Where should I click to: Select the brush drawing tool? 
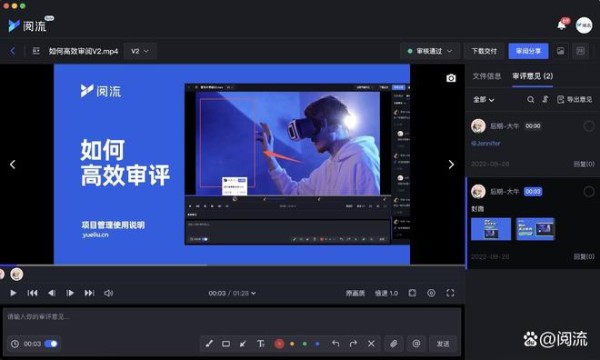[x=209, y=344]
